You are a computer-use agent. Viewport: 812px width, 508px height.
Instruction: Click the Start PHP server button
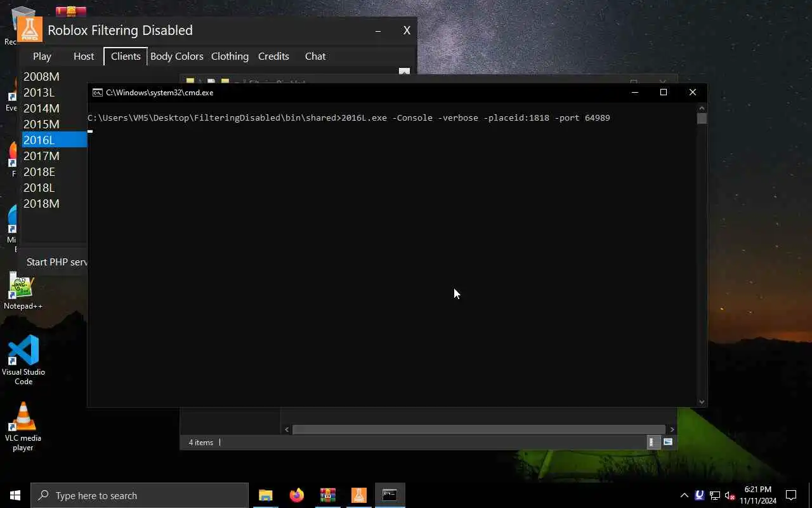point(56,262)
